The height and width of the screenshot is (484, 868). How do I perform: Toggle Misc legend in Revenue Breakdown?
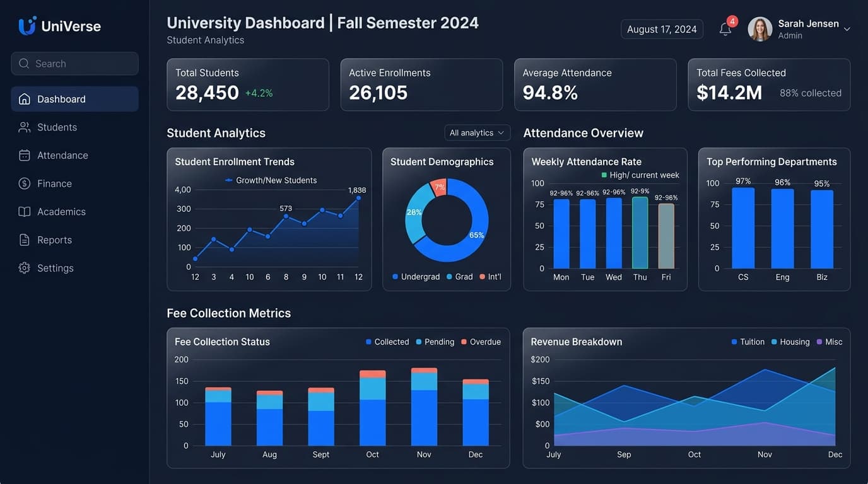click(x=830, y=342)
